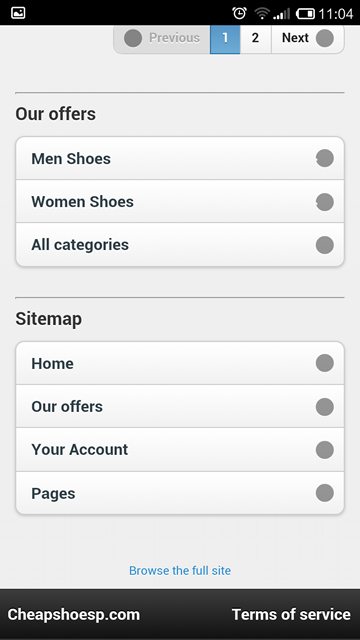Select the highlighted page 1 button
Image resolution: width=360 pixels, height=640 pixels.
[225, 38]
